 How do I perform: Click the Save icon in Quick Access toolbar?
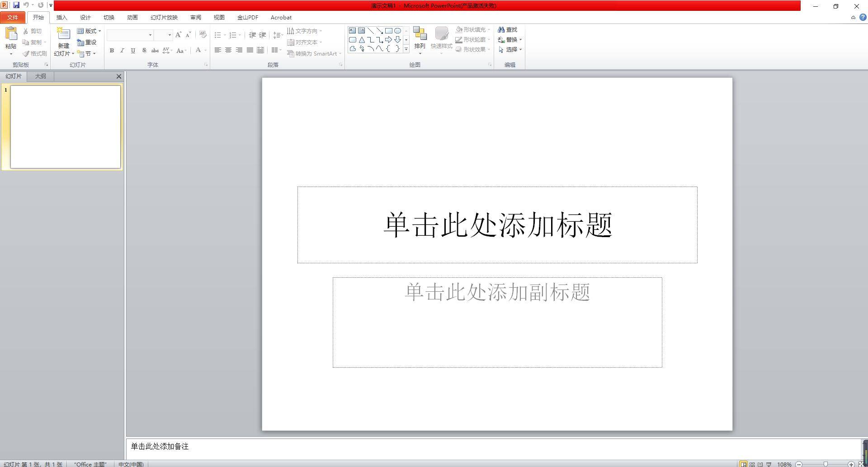point(16,5)
